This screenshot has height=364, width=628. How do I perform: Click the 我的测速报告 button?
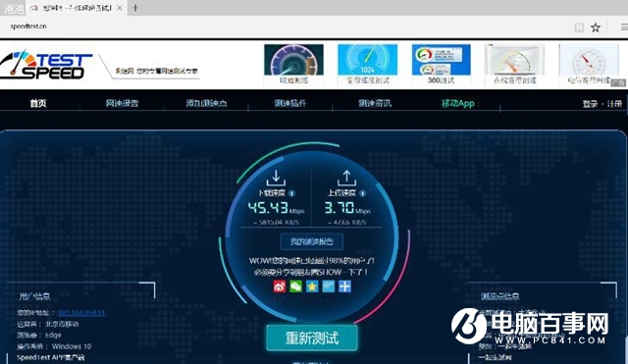click(312, 241)
